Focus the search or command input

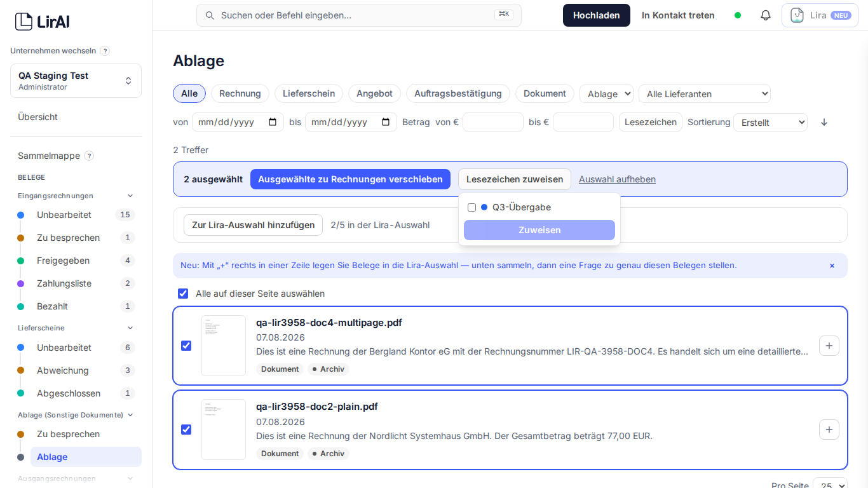pos(359,15)
